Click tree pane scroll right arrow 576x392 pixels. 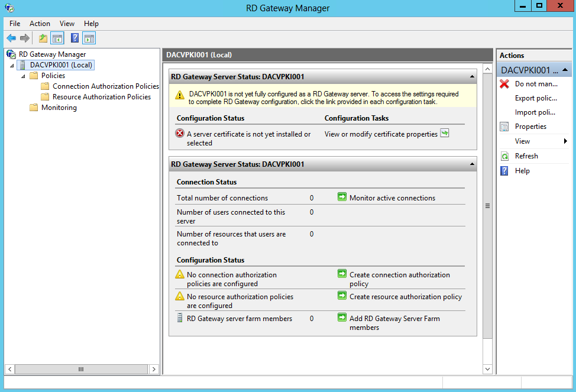[154, 369]
